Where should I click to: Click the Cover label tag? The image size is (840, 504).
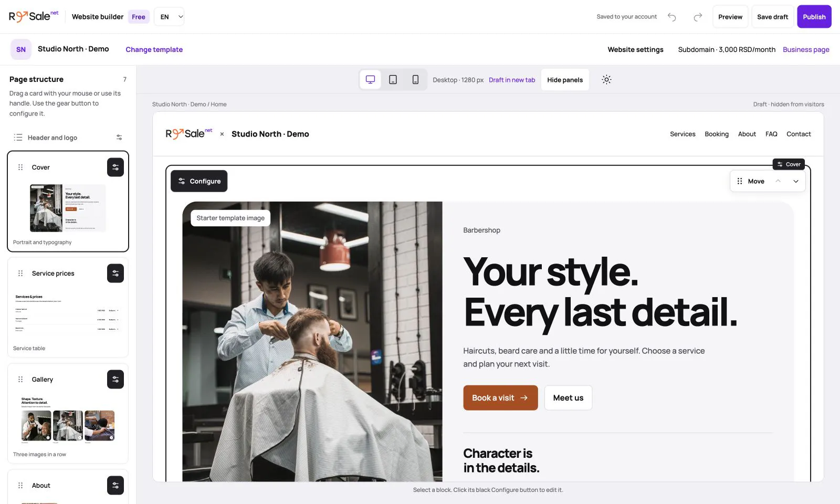[x=789, y=164]
